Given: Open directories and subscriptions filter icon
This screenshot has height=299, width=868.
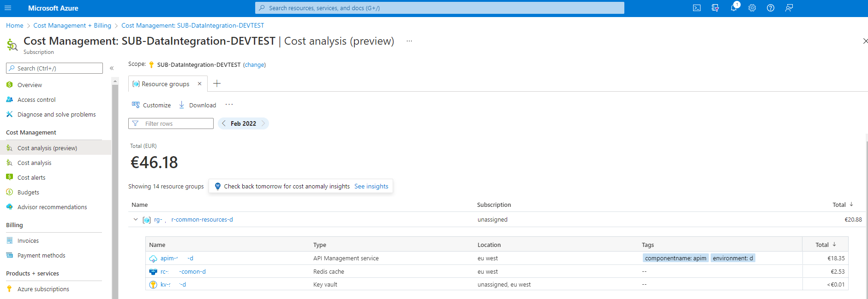Looking at the screenshot, I should 715,8.
